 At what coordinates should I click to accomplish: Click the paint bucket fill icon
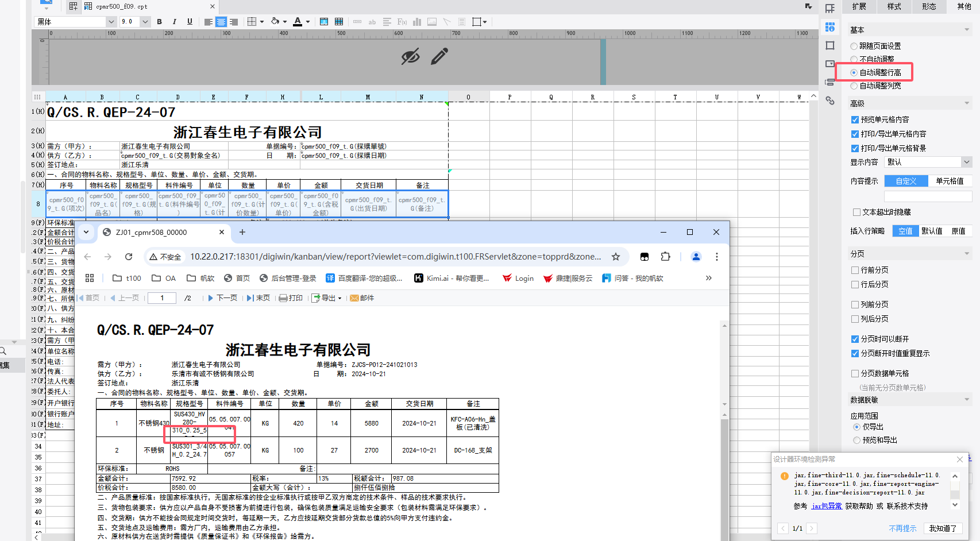(x=275, y=21)
